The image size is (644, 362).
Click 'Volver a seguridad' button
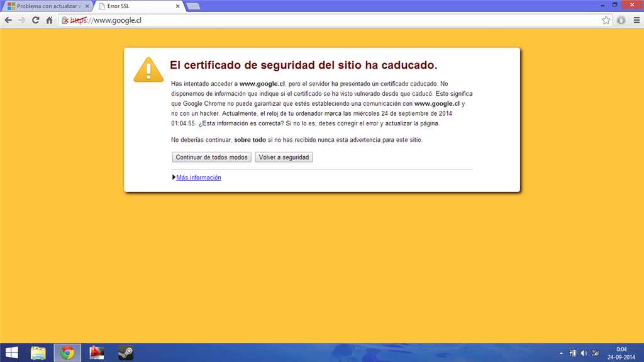coord(284,157)
